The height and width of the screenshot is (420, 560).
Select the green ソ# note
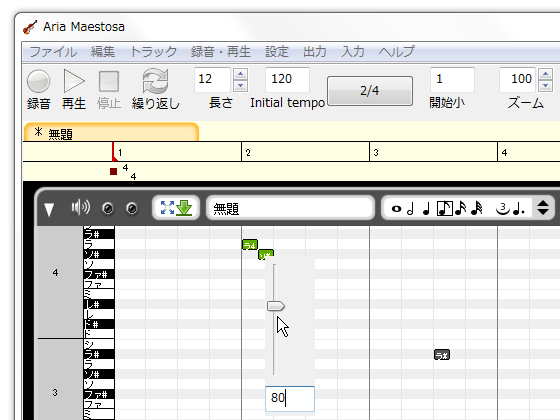(266, 255)
